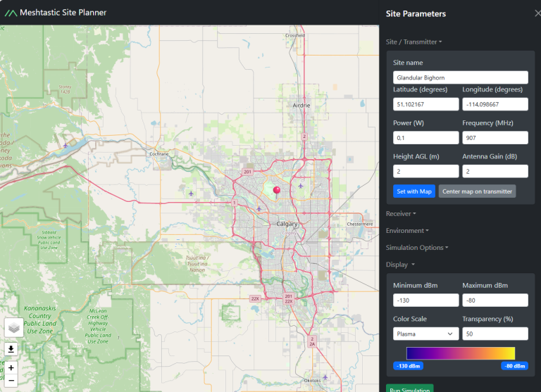This screenshot has width=541, height=392.
Task: Expand the Simulation Options section
Action: (417, 248)
